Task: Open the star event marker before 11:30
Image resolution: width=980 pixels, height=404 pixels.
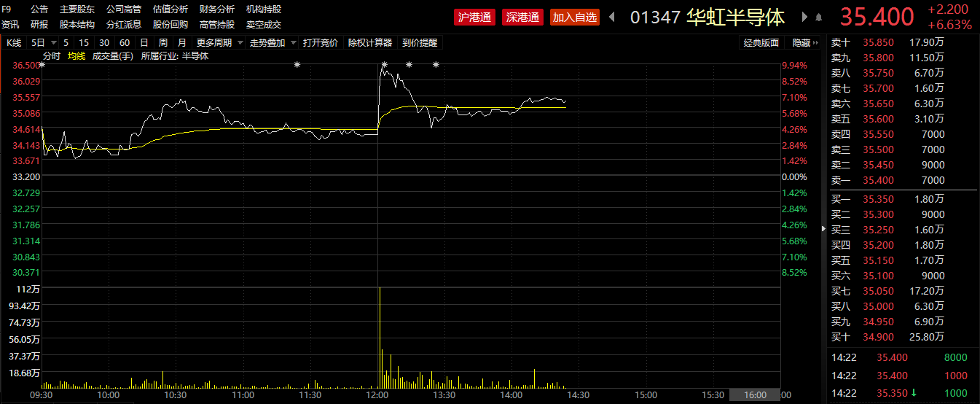Action: coord(297,65)
